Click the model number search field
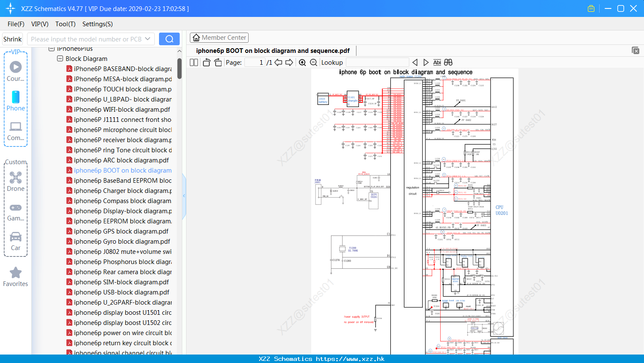The height and width of the screenshot is (363, 644). point(86,39)
